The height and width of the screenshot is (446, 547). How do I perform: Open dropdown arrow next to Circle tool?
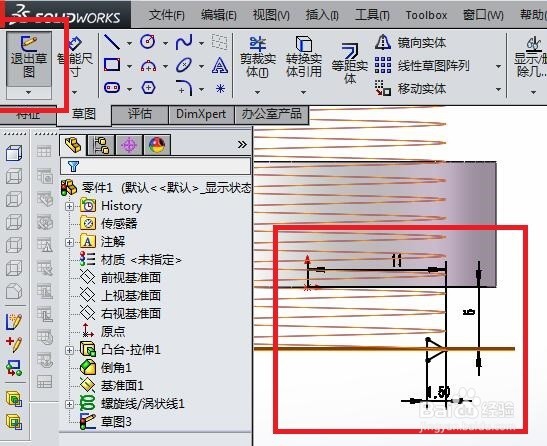(165, 43)
